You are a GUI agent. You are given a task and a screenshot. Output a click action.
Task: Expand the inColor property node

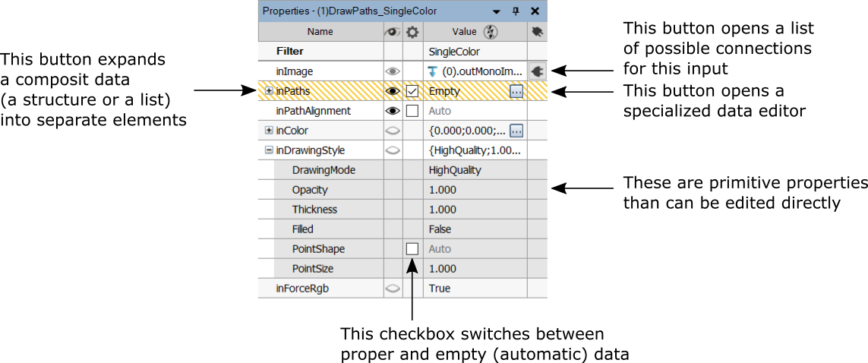pyautogui.click(x=269, y=131)
